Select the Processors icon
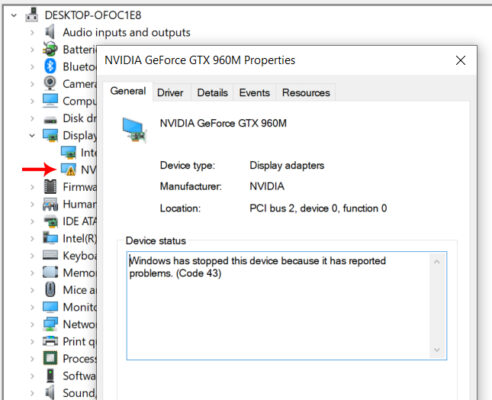This screenshot has height=400, width=492. pyautogui.click(x=50, y=358)
